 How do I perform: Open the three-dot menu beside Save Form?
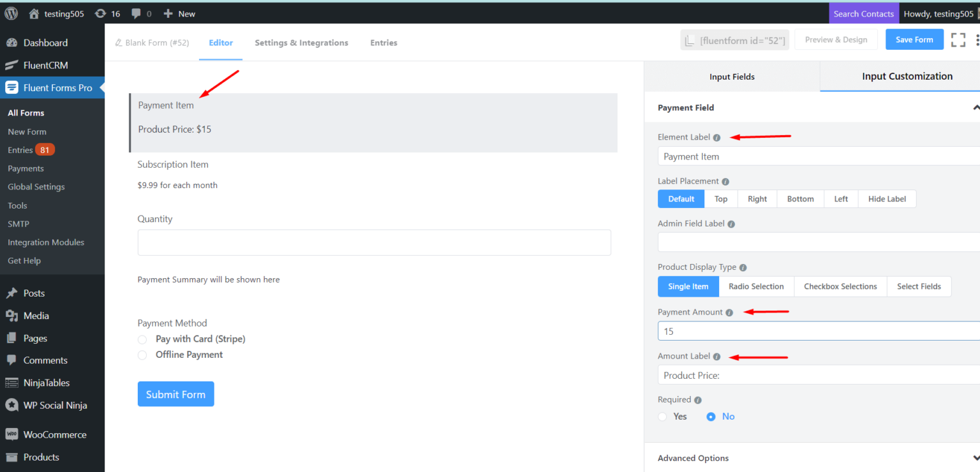click(x=978, y=40)
